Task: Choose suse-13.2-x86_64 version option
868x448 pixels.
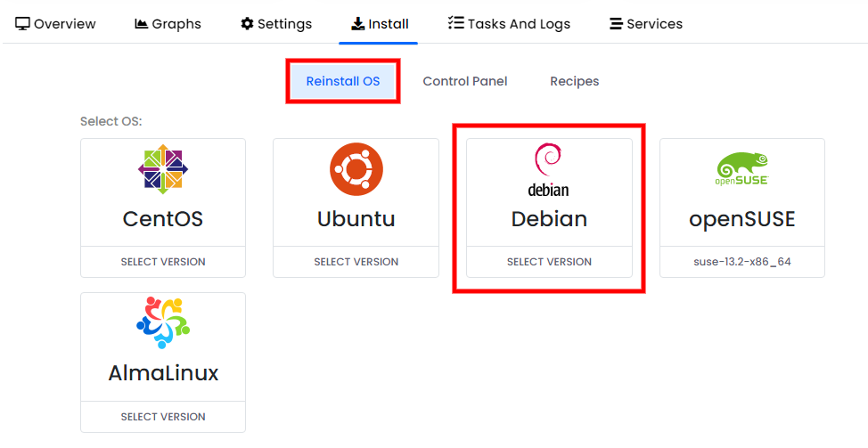Action: (x=741, y=262)
